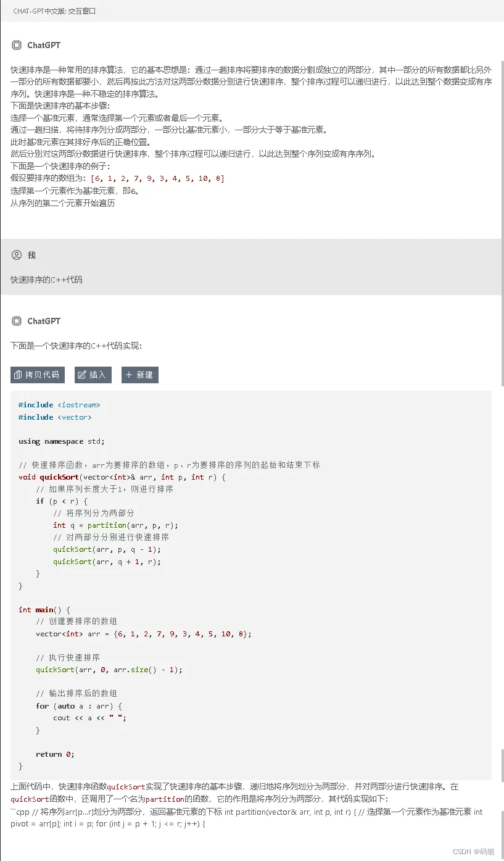Screen dimensions: 504x861
Task: Copy the code with 拷贝代码 button
Action: click(37, 375)
